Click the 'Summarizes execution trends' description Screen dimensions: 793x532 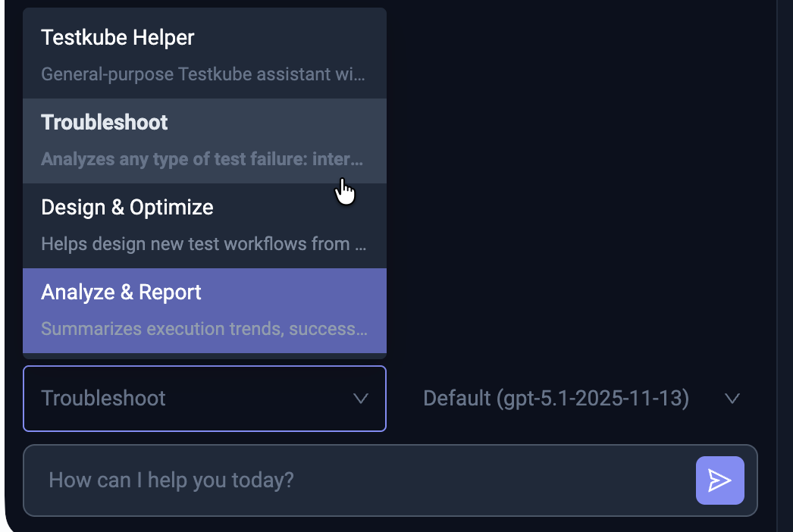tap(205, 329)
